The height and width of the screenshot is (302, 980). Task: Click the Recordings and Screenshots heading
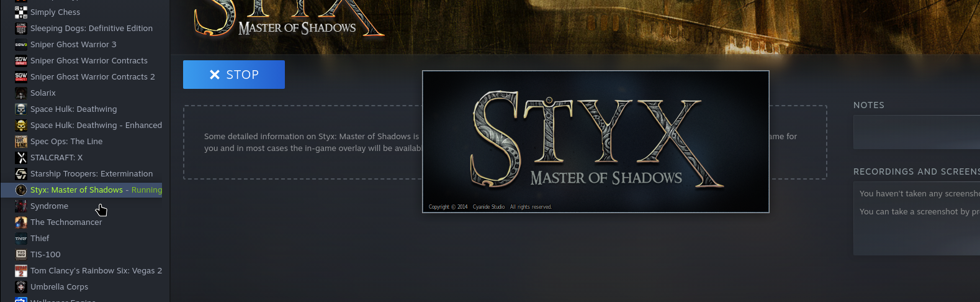pyautogui.click(x=917, y=172)
